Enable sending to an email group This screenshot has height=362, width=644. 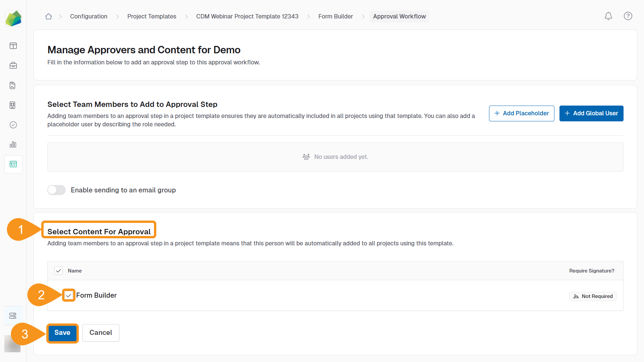[x=56, y=190]
